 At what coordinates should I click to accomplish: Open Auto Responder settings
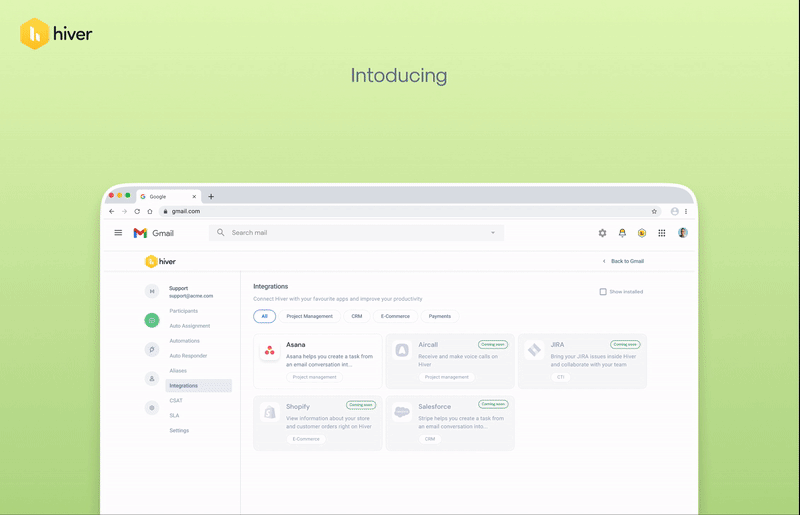pos(188,356)
